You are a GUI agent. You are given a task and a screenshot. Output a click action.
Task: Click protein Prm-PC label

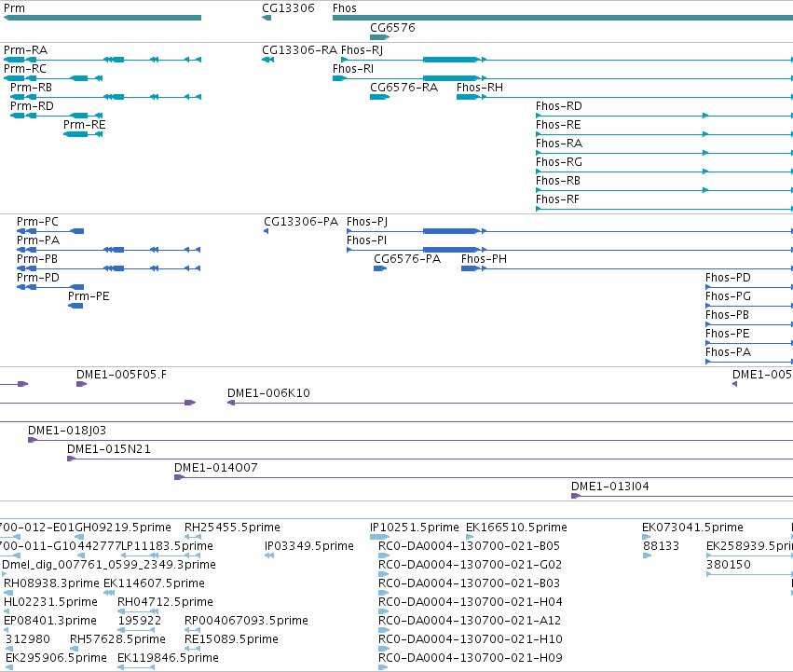tap(37, 222)
